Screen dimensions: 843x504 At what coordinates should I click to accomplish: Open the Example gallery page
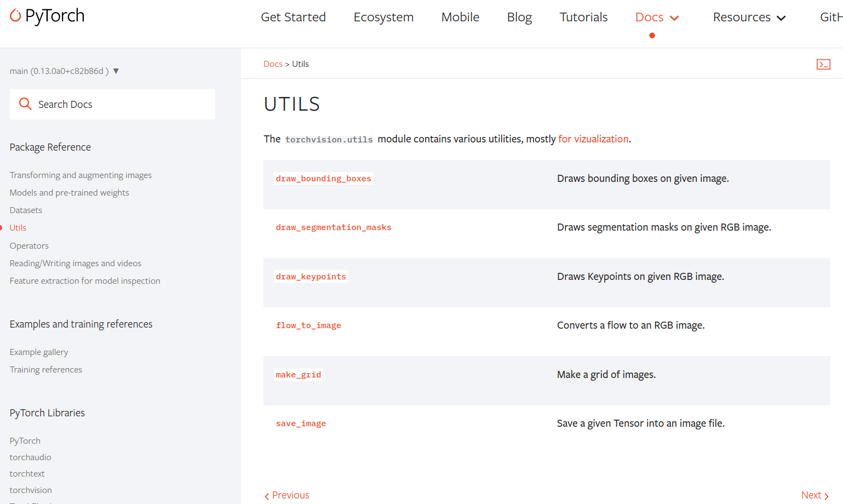click(x=39, y=352)
